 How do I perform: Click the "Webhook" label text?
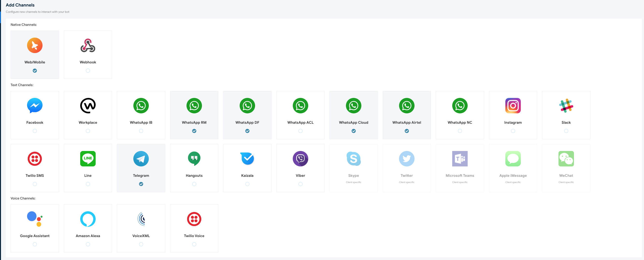click(x=88, y=62)
